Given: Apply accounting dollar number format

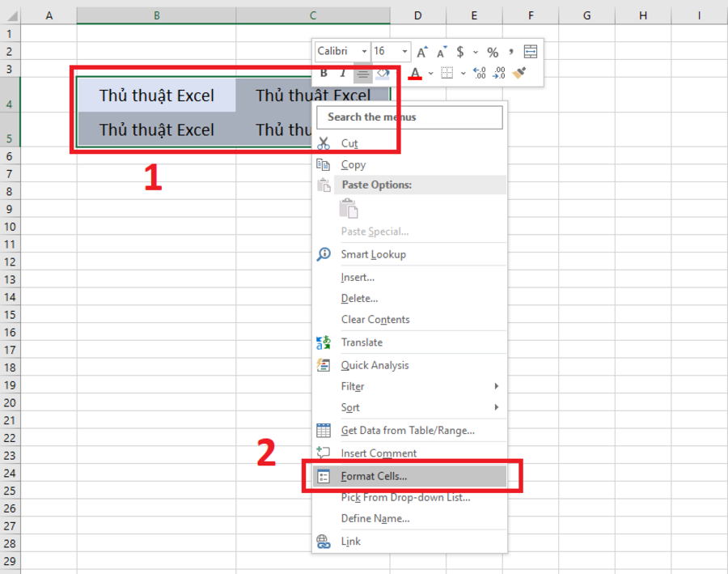Looking at the screenshot, I should (x=460, y=52).
